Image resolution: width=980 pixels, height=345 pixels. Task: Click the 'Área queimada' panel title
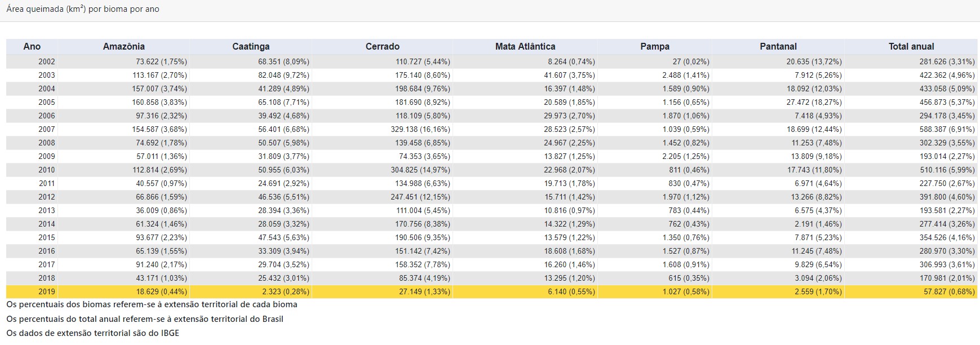(83, 9)
